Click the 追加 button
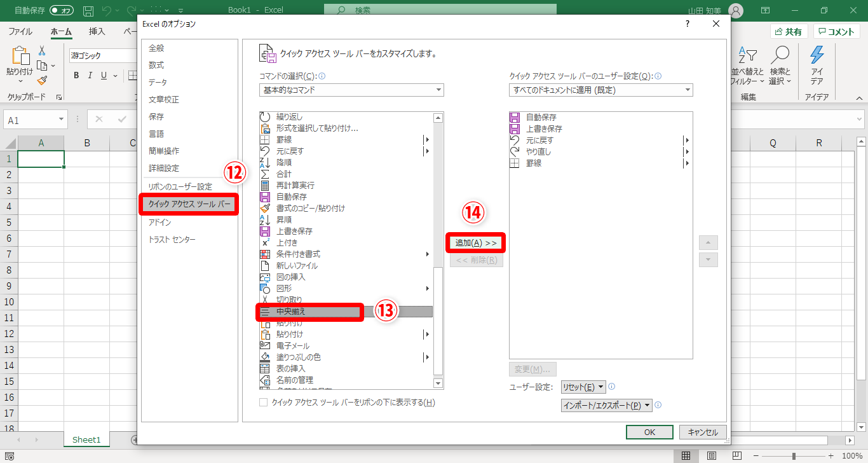868x463 pixels. (x=476, y=243)
